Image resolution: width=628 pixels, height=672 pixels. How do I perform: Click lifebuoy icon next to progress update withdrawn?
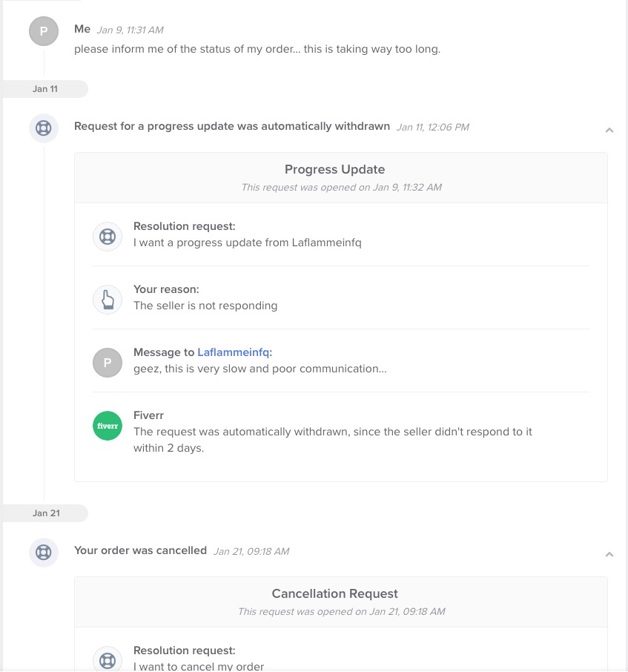[x=44, y=128]
